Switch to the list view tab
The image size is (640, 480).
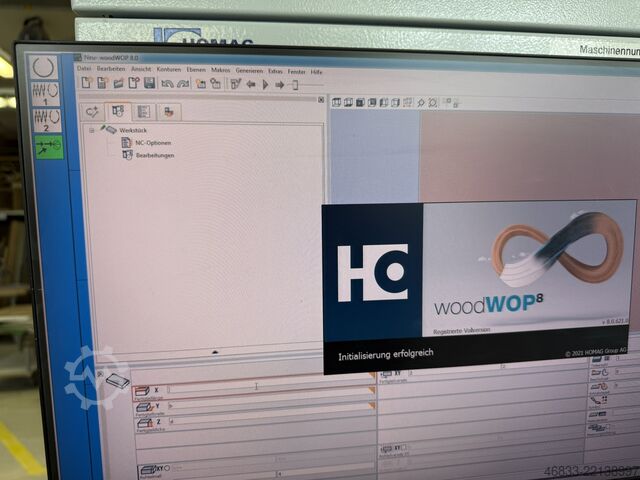click(143, 112)
